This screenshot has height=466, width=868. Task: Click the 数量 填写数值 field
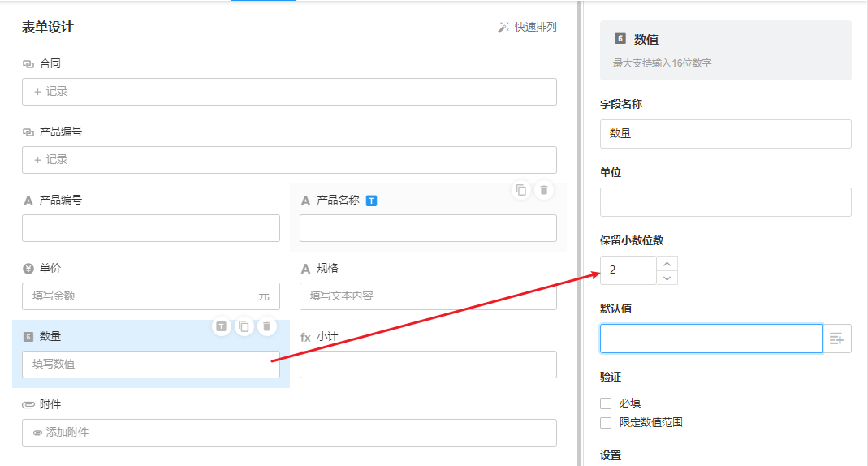point(150,365)
